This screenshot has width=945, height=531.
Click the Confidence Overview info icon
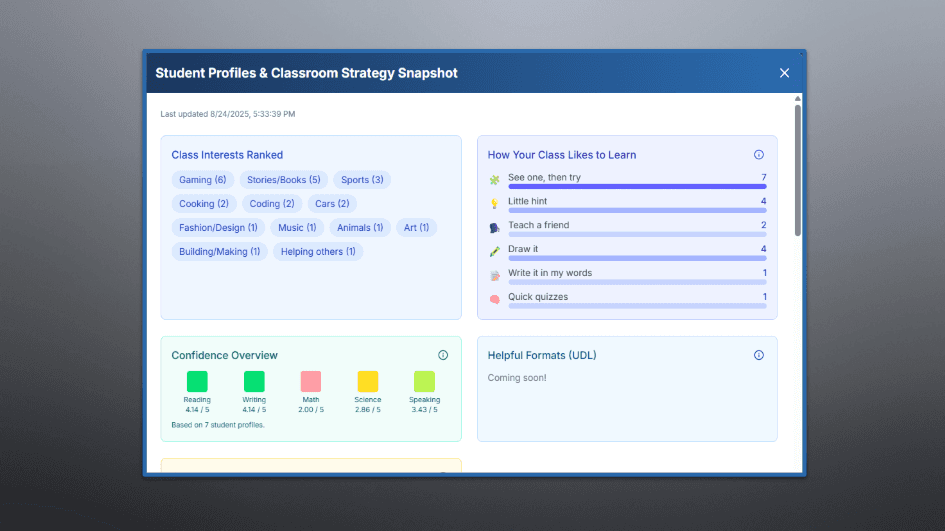tap(443, 355)
